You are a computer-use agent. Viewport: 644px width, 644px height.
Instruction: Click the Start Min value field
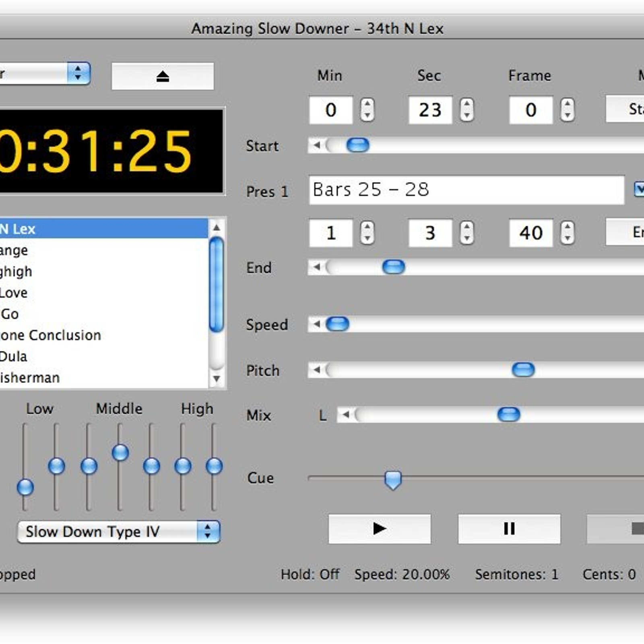pyautogui.click(x=331, y=110)
